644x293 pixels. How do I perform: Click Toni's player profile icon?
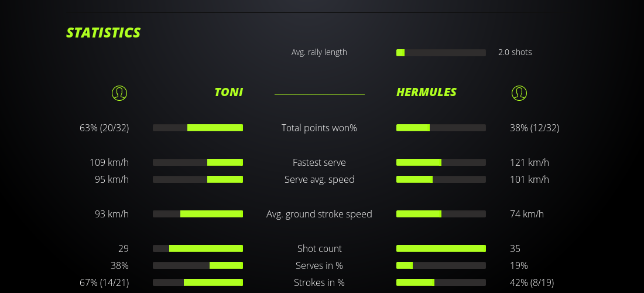pyautogui.click(x=119, y=93)
